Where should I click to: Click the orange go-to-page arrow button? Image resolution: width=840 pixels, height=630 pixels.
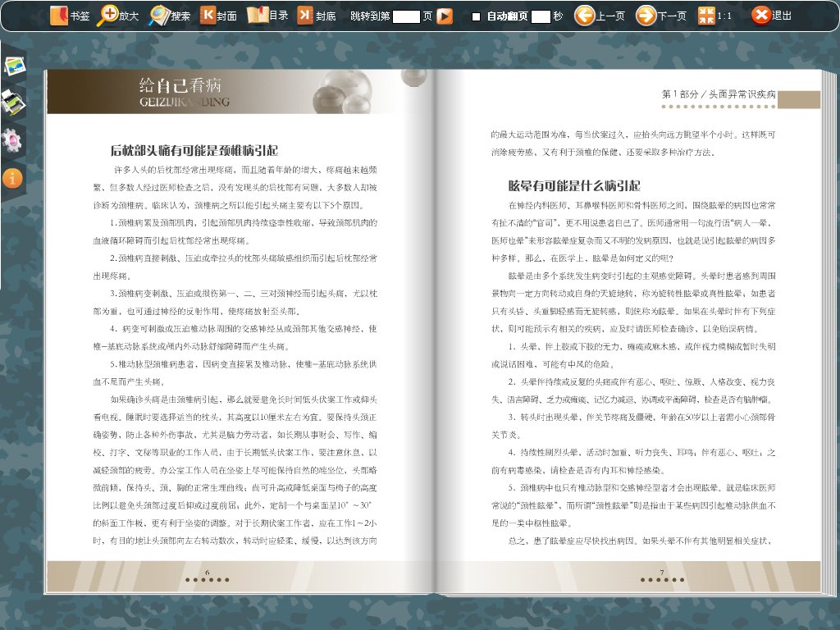tap(445, 16)
